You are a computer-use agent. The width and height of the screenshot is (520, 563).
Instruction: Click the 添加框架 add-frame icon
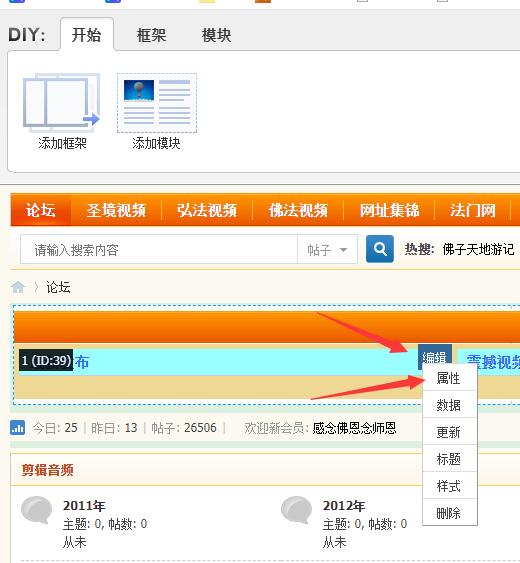(61, 102)
